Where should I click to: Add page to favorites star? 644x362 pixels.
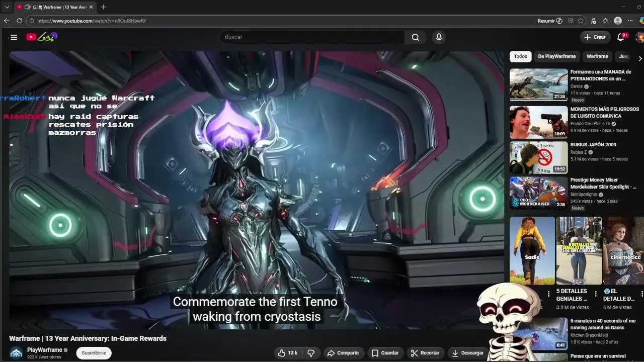(581, 21)
